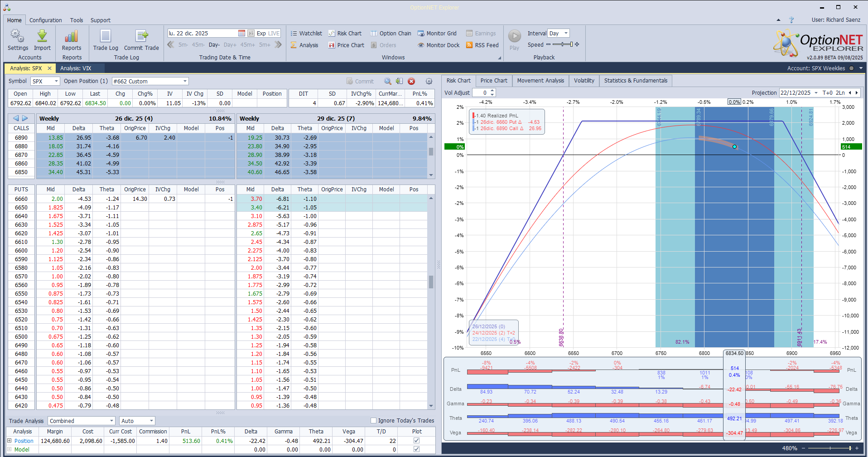Expand the Position row in analysis table

pos(9,441)
